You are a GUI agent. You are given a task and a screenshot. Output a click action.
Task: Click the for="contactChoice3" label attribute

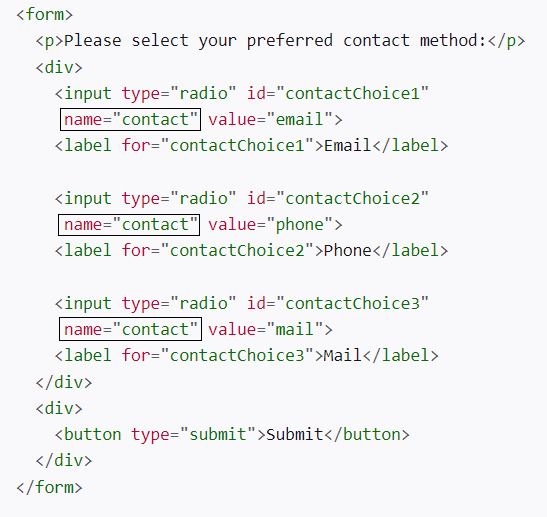[218, 356]
